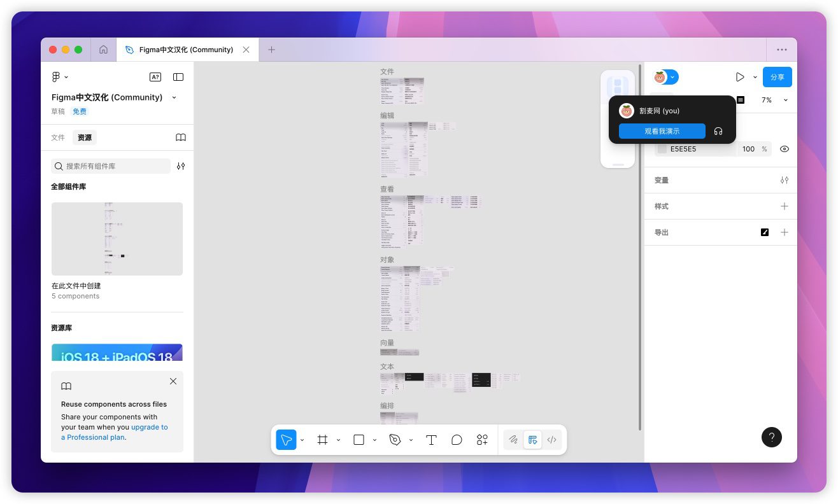Start presentation with the play icon

point(740,77)
